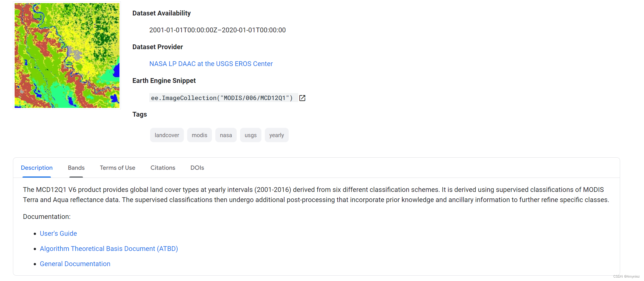Screen dimensions: 644x281
Task: Select the modis tag
Action: (199, 135)
